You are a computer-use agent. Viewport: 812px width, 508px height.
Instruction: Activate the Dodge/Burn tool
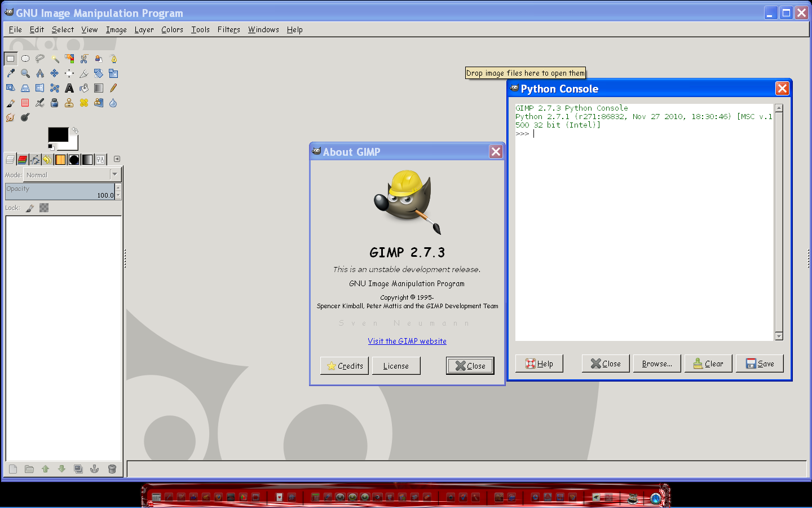25,117
